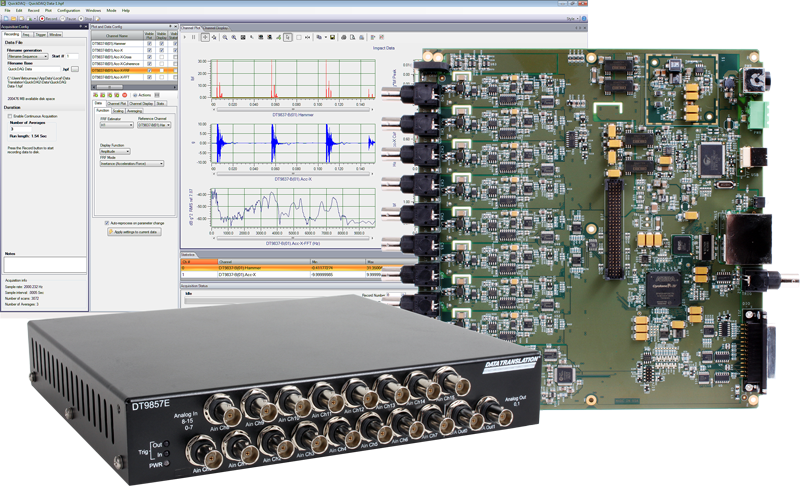Open the Reference Channel dropdown

click(x=154, y=125)
